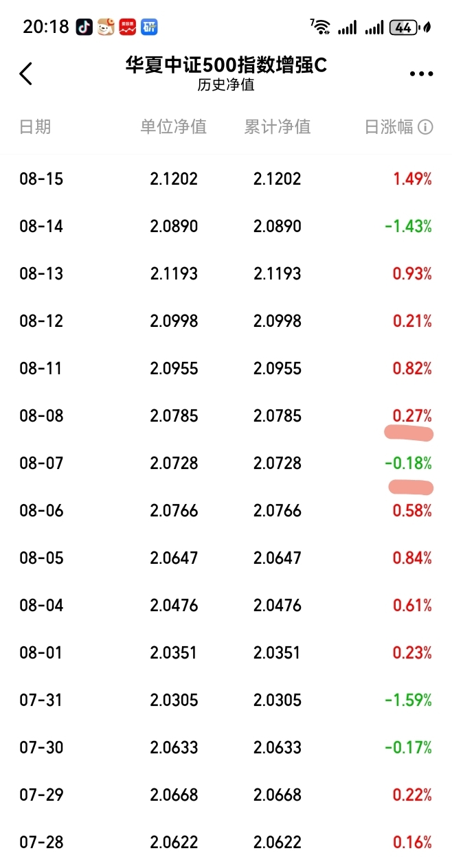Tap the info icon beside 日涨幅

[425, 127]
